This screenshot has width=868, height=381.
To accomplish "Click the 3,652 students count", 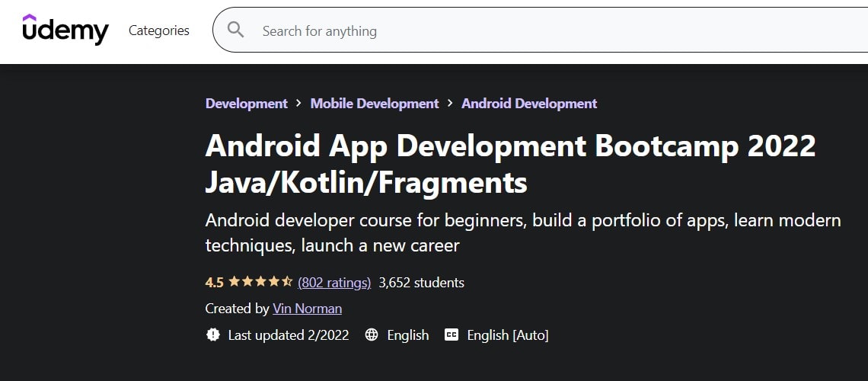I will point(421,283).
